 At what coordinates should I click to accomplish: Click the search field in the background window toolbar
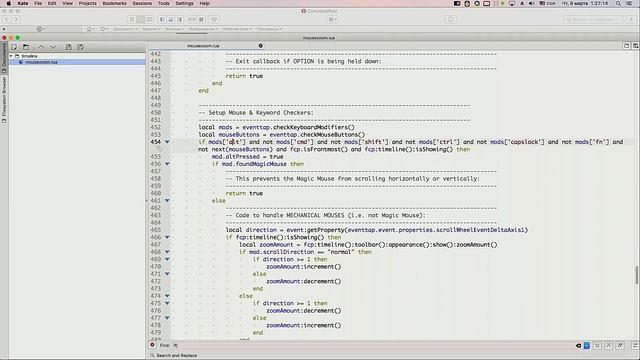coord(593,19)
